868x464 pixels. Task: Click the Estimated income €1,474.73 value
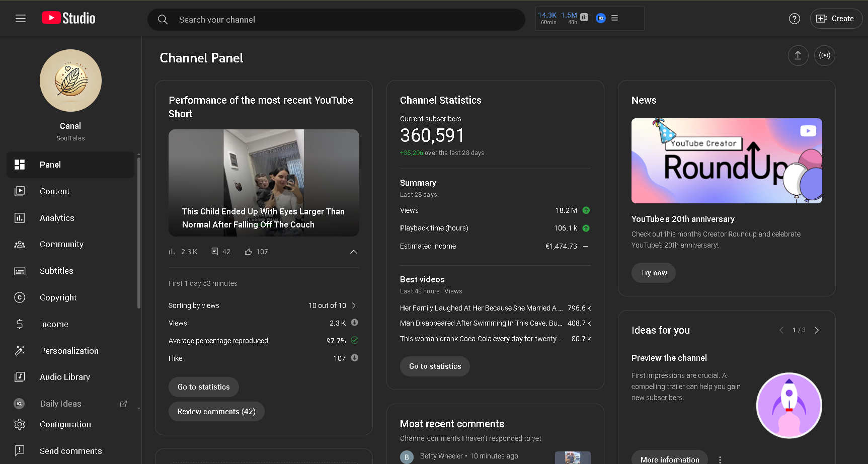[x=561, y=246]
